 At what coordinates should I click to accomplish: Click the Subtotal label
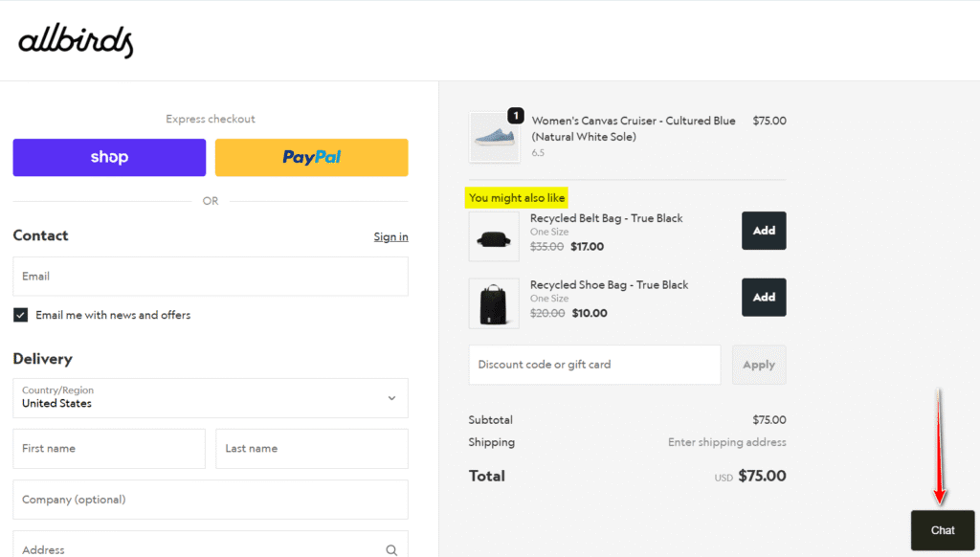pos(491,420)
